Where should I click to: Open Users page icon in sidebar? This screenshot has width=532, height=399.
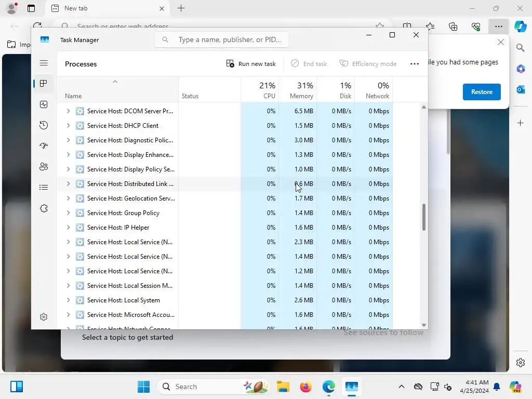point(44,167)
